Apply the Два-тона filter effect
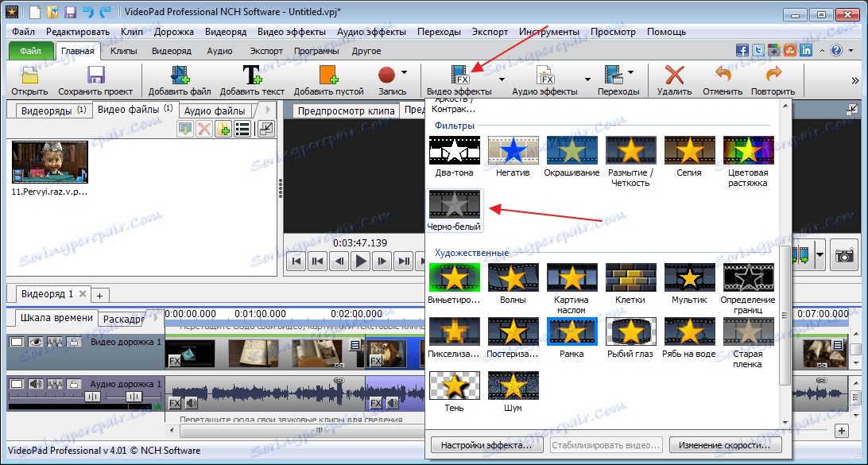This screenshot has width=868, height=465. click(454, 156)
